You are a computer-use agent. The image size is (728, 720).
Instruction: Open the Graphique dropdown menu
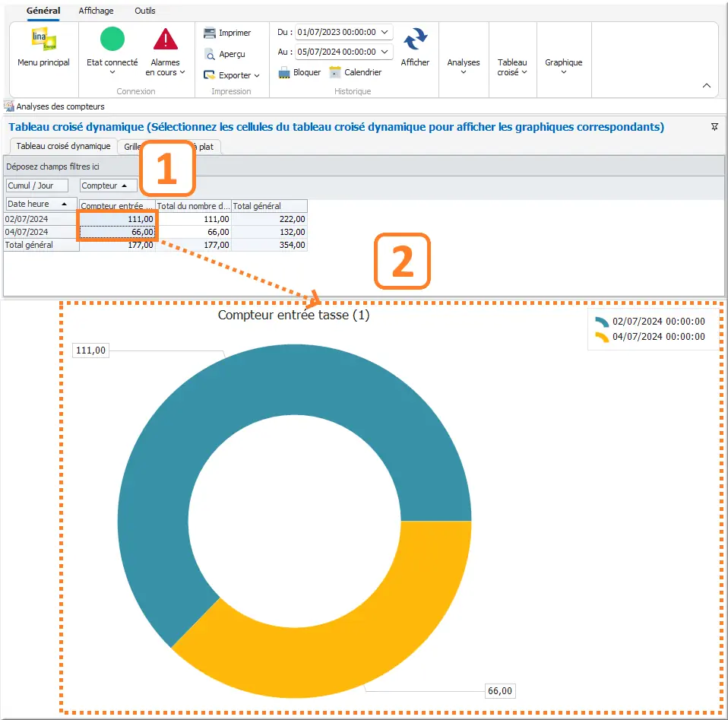564,66
